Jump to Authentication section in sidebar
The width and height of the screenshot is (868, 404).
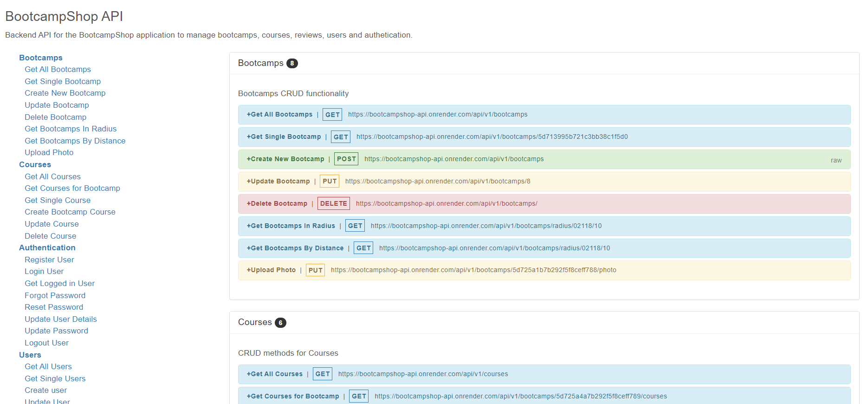pos(47,248)
